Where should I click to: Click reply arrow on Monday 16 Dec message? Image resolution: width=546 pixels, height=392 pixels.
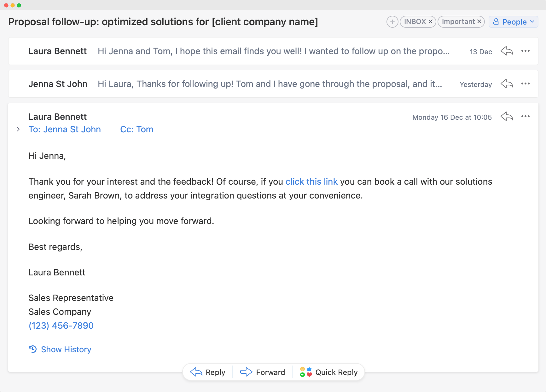point(507,117)
